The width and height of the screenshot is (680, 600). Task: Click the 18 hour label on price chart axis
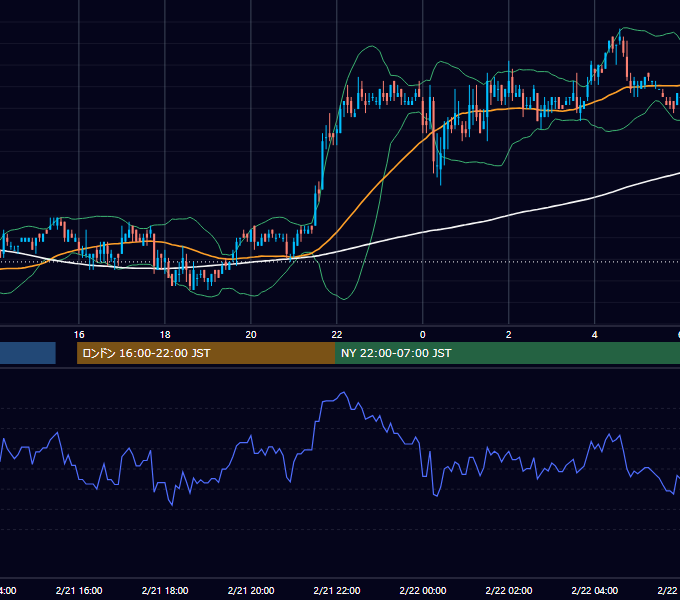click(165, 335)
